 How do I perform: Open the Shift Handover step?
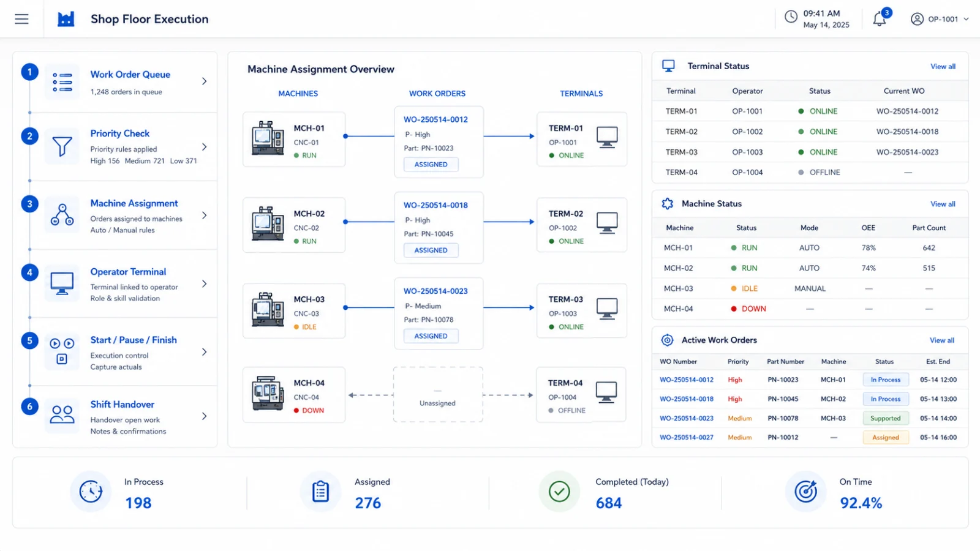click(x=115, y=416)
